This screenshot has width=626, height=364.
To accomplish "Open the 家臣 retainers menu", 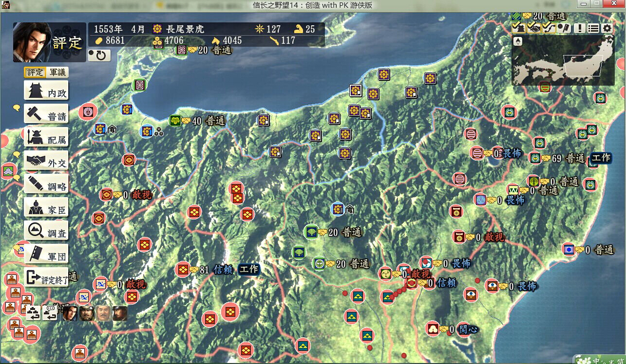I will [46, 208].
